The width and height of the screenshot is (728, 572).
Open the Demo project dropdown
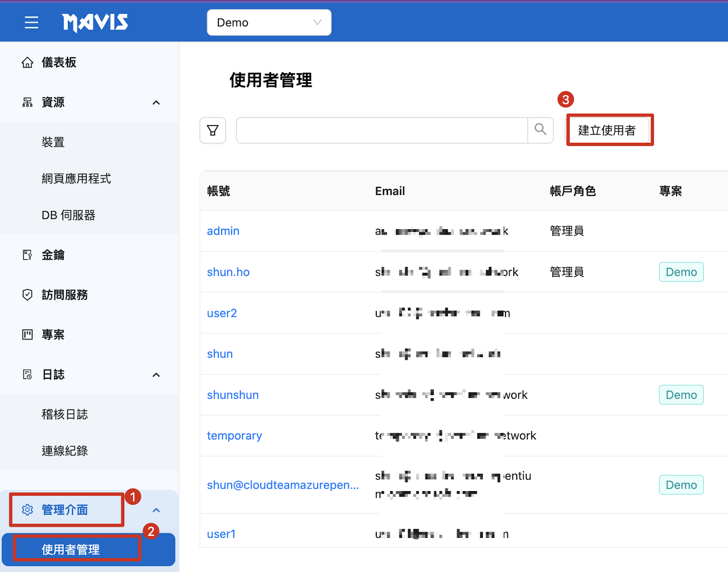269,22
